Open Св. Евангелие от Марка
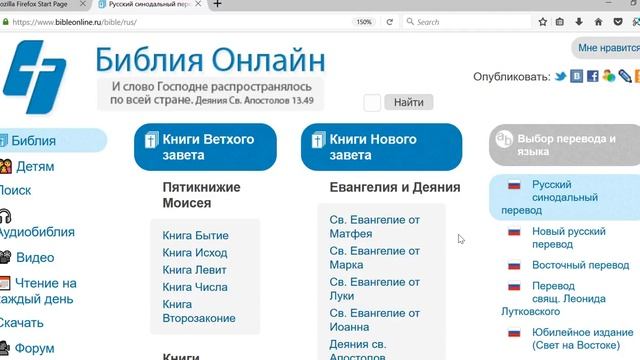 [x=374, y=258]
